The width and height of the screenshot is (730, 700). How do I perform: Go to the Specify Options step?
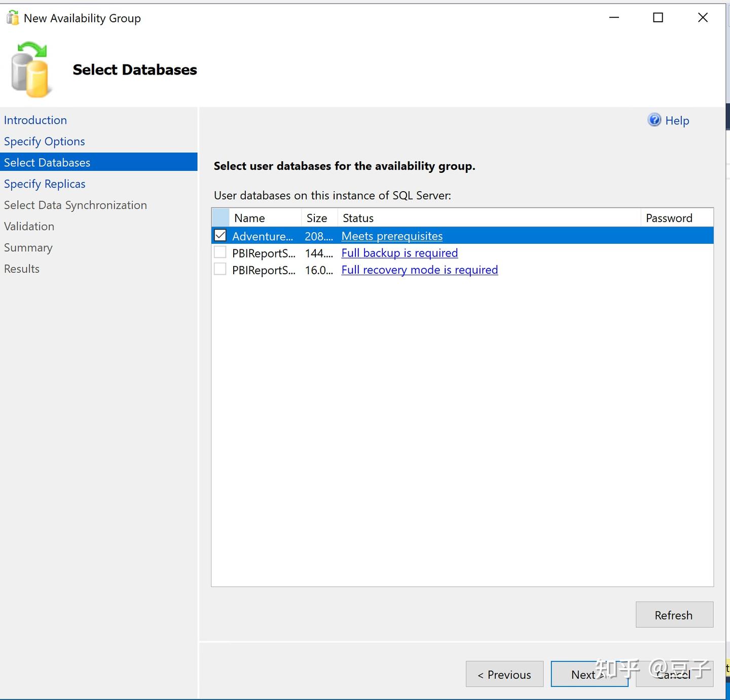[x=44, y=141]
